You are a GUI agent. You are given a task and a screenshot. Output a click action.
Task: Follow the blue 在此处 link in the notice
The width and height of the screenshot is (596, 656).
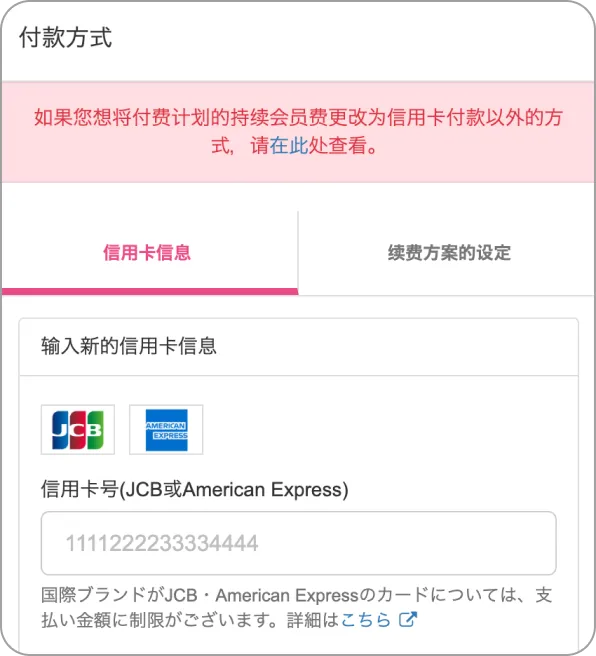pyautogui.click(x=289, y=146)
